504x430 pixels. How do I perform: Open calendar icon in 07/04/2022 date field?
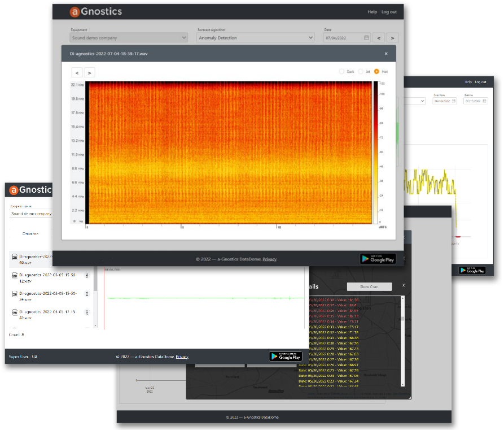coord(366,38)
